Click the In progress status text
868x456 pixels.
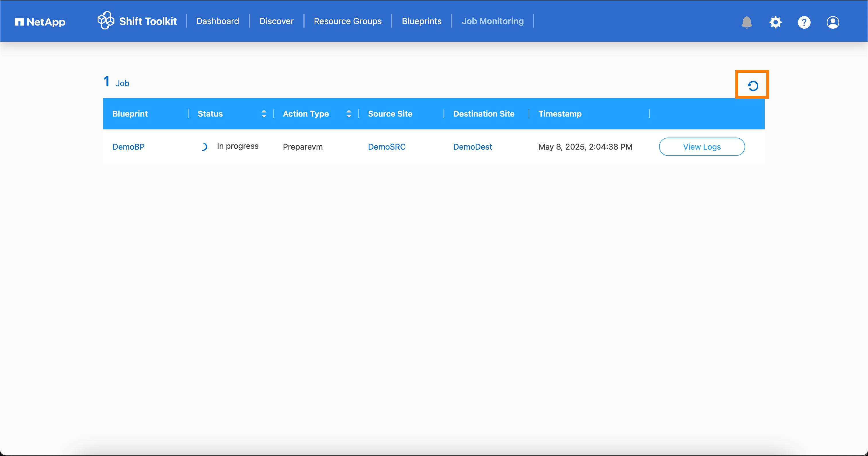click(x=238, y=146)
